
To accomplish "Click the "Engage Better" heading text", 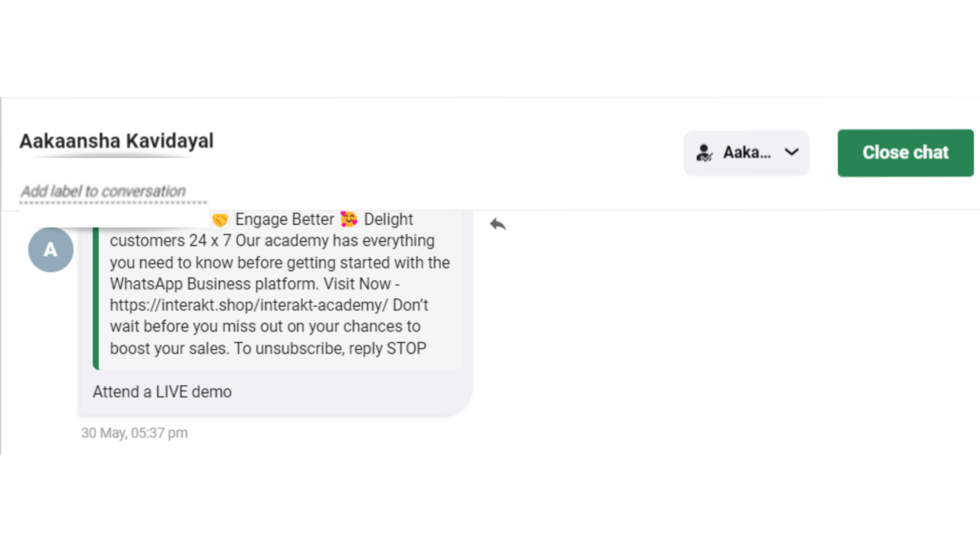I will 284,219.
